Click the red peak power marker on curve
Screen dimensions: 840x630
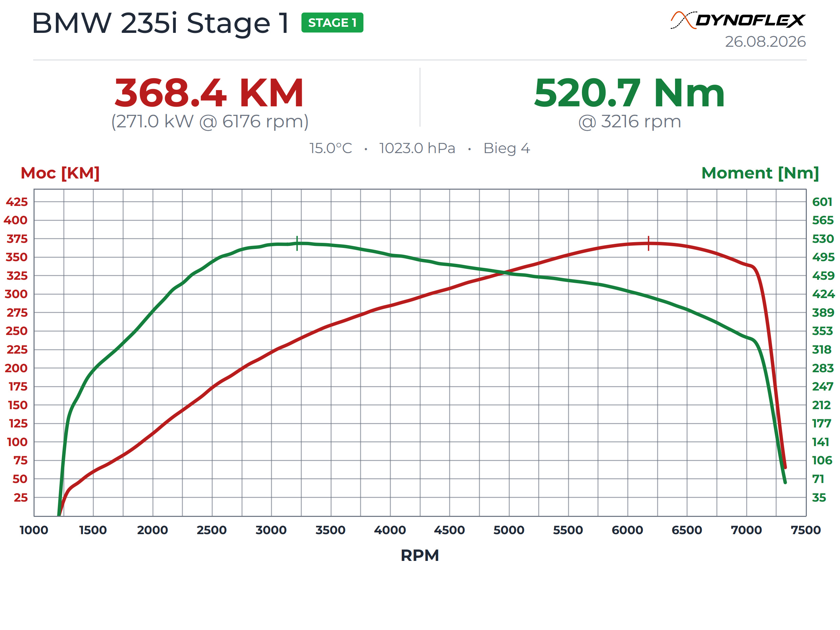[649, 244]
